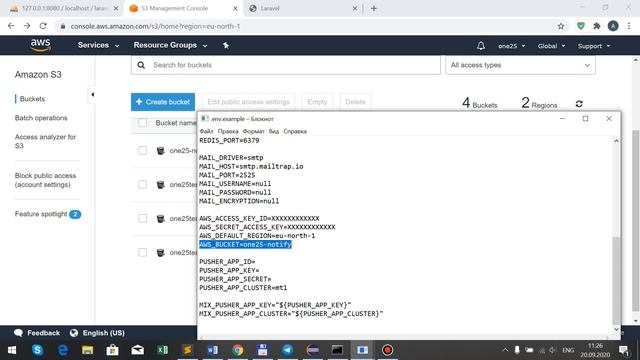Click the Empty bucket button

[317, 102]
